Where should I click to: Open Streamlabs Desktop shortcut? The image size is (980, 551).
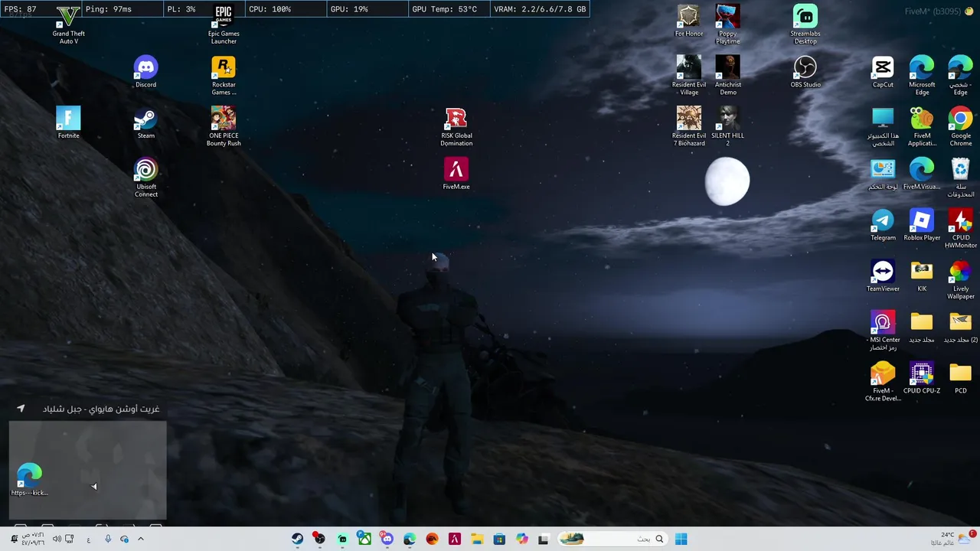(805, 23)
